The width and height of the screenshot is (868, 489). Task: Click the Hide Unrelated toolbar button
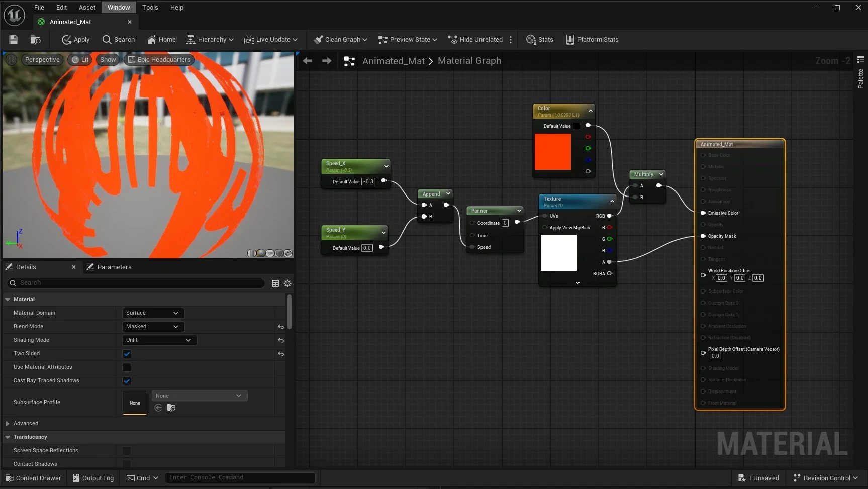click(x=475, y=40)
